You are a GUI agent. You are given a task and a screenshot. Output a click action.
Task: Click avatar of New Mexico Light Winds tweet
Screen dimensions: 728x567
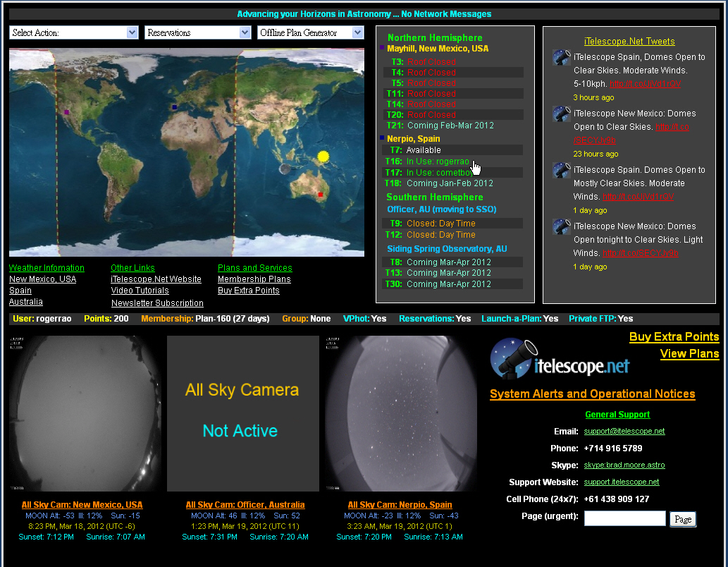click(561, 227)
